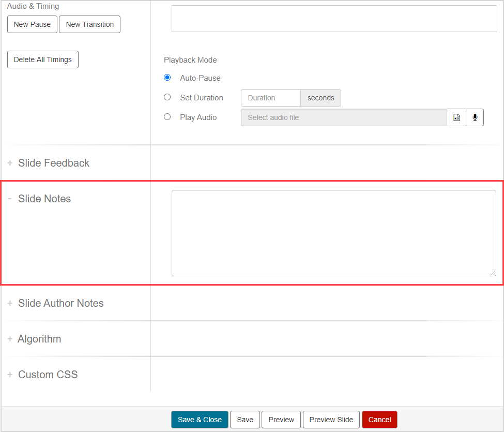Expand the Slide Feedback section
Screen dimensions: 504x432
tap(53, 163)
